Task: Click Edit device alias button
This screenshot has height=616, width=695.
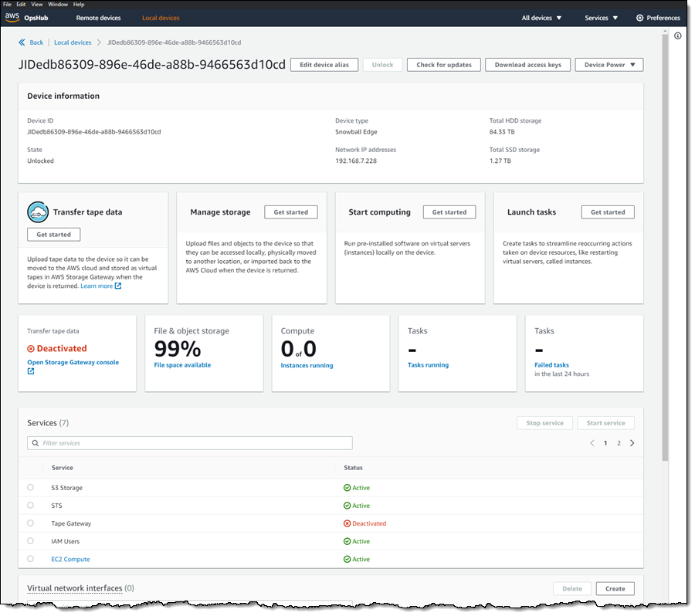Action: [x=324, y=65]
